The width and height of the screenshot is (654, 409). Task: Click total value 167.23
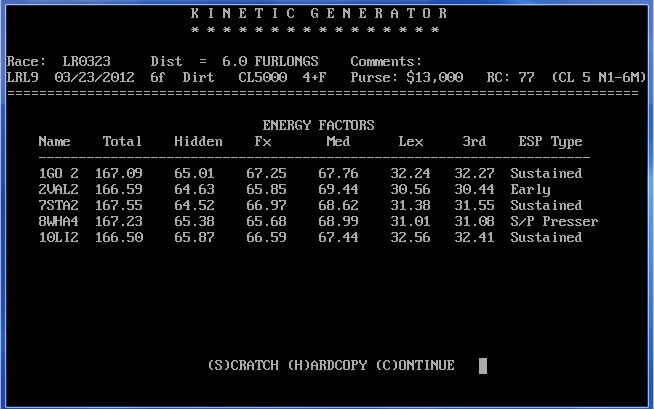click(119, 221)
